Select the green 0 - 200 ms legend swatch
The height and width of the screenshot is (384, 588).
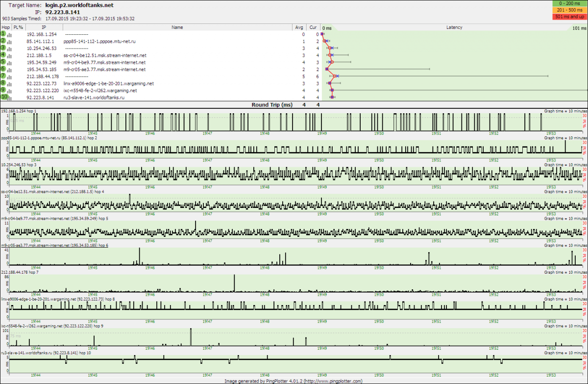pyautogui.click(x=569, y=4)
